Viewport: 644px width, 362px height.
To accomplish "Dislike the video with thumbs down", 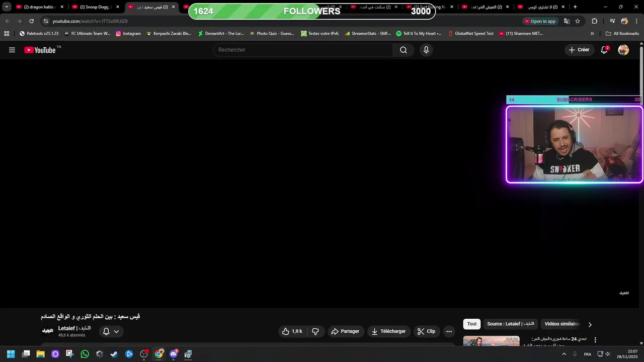I will point(315,331).
